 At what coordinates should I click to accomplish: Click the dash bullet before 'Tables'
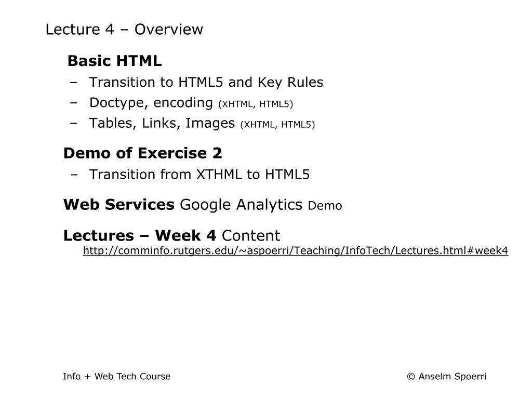pos(73,124)
